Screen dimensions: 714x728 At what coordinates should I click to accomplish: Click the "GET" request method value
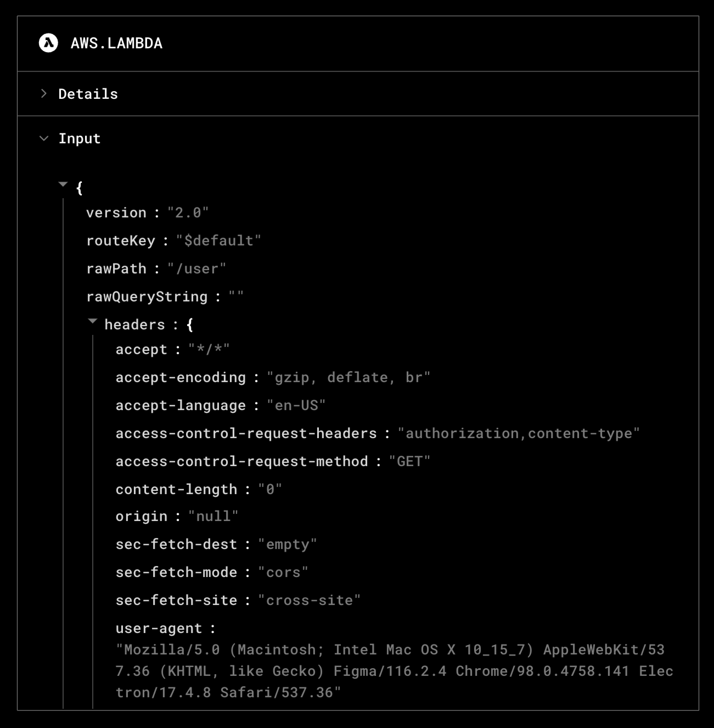point(409,461)
